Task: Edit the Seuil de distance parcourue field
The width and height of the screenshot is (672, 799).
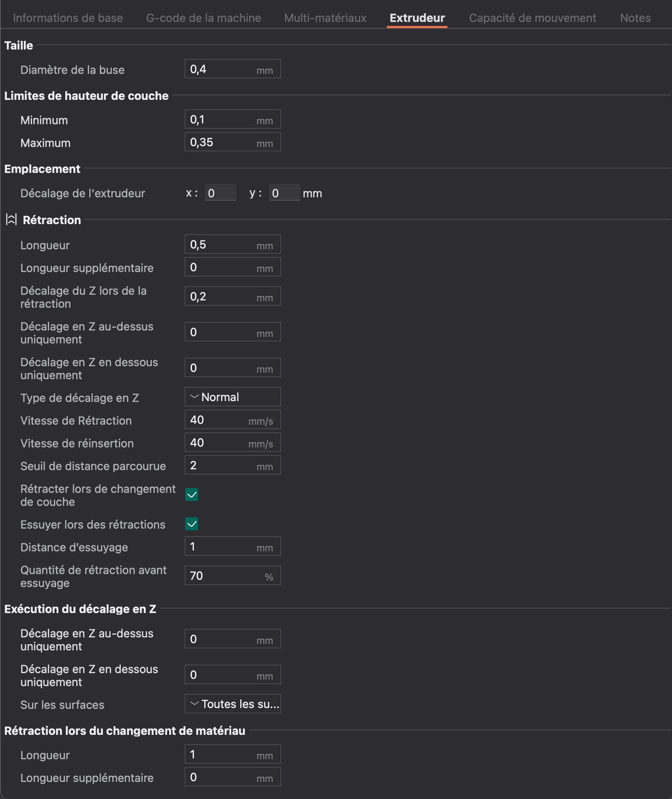Action: pyautogui.click(x=221, y=465)
